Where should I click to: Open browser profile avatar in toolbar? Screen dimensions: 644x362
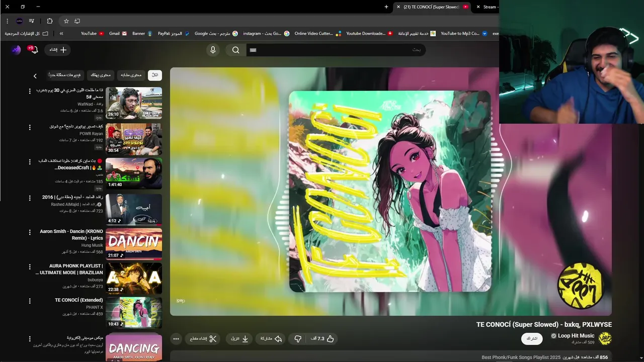pos(19,21)
